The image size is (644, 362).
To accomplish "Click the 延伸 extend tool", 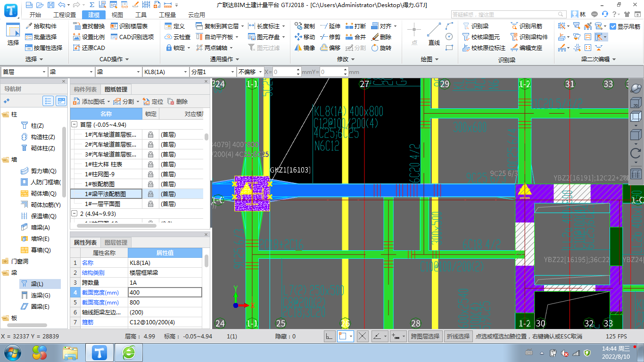I will pyautogui.click(x=330, y=26).
